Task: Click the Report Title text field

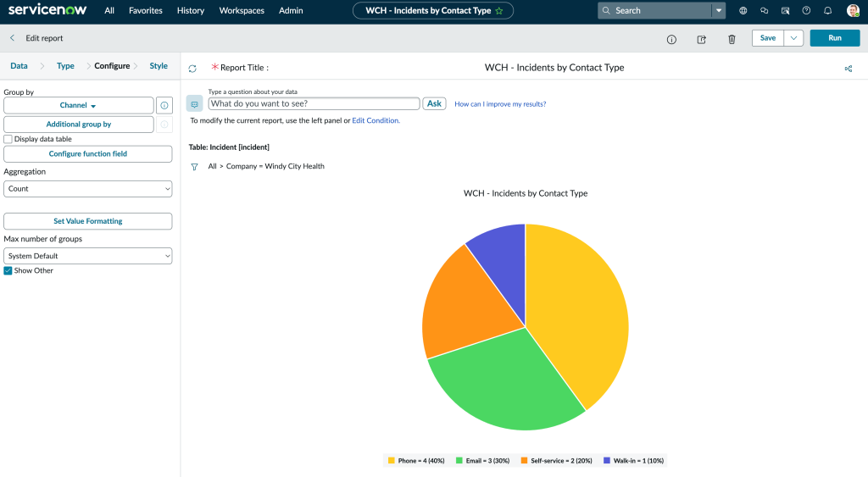Action: pyautogui.click(x=554, y=68)
